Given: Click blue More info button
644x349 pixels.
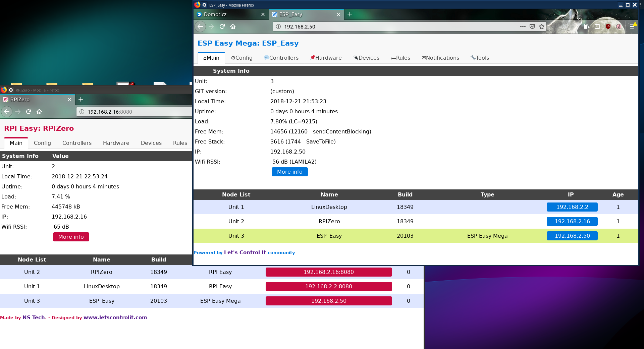Looking at the screenshot, I should (x=290, y=172).
